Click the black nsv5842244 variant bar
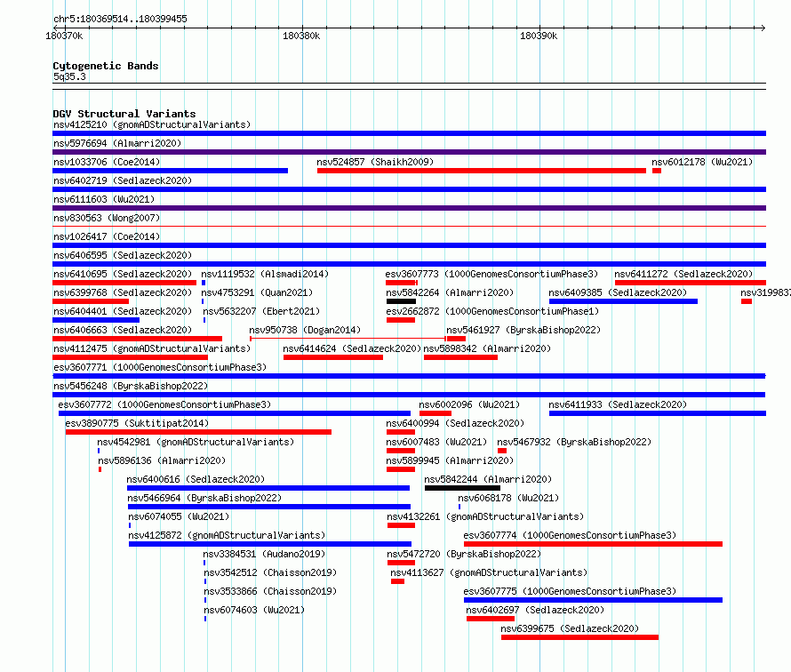Image resolution: width=791 pixels, height=672 pixels. (x=462, y=488)
